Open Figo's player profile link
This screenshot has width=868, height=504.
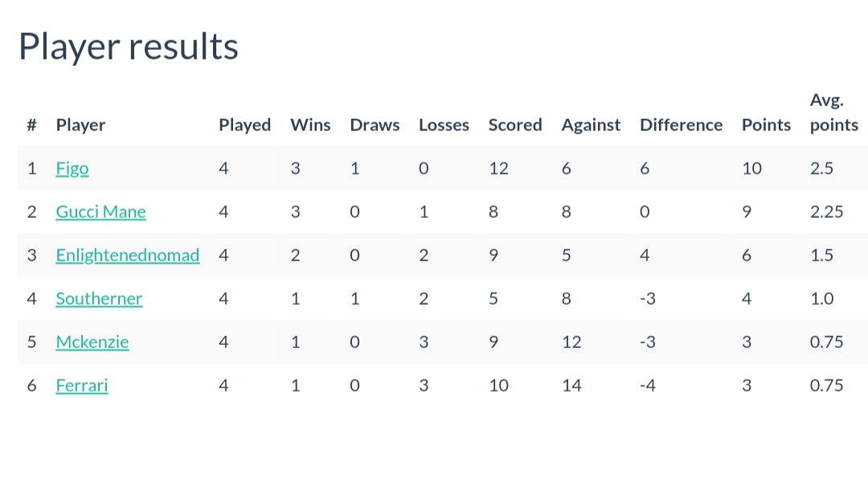tap(72, 168)
